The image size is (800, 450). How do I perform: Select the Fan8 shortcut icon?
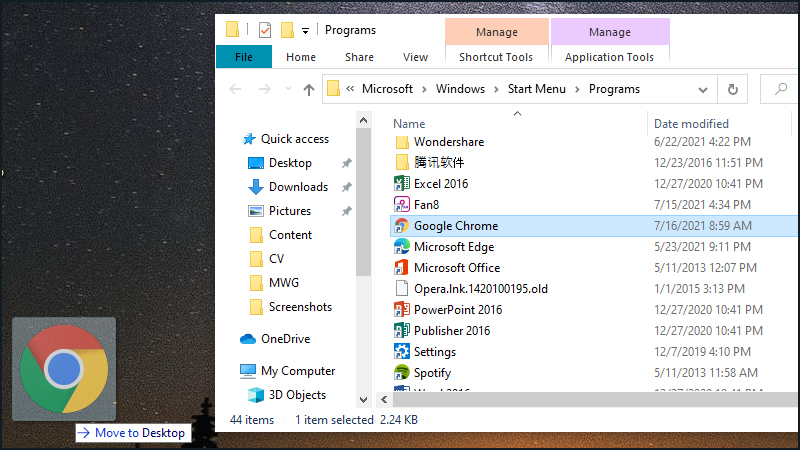click(402, 205)
